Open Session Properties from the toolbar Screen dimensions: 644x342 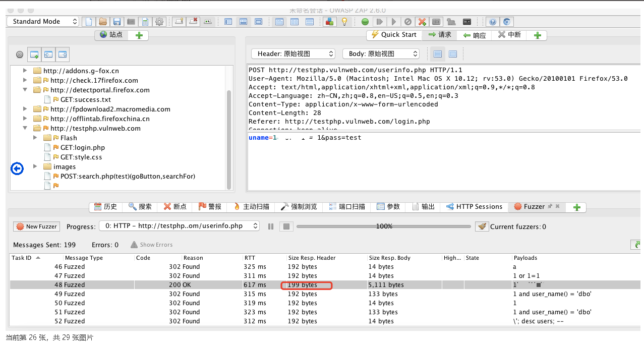(x=145, y=22)
